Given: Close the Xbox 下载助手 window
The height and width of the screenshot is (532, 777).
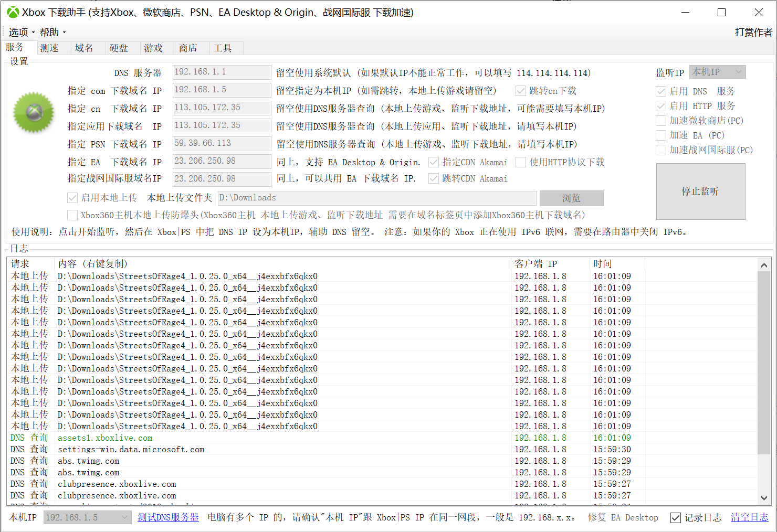Looking at the screenshot, I should point(759,13).
